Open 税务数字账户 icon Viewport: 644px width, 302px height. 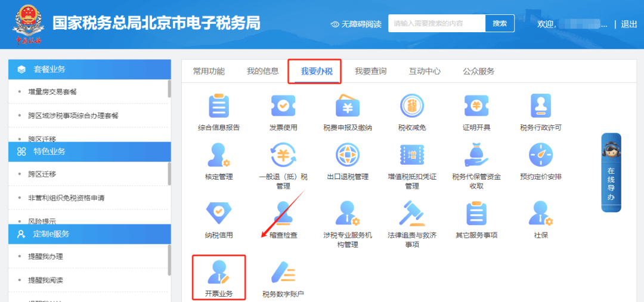283,272
